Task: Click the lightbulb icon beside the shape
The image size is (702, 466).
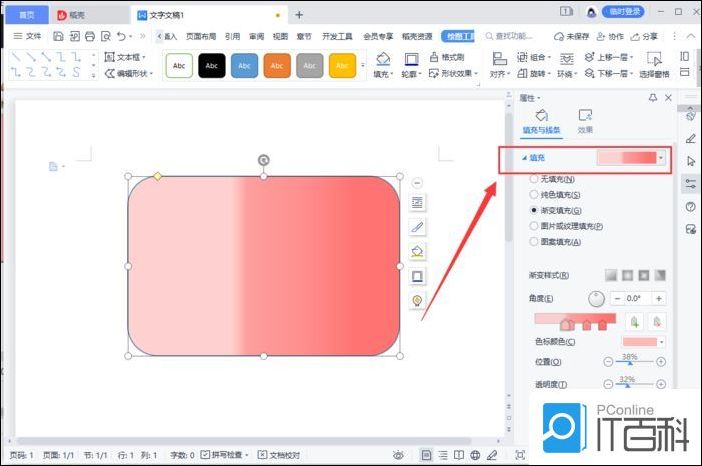Action: 417,300
